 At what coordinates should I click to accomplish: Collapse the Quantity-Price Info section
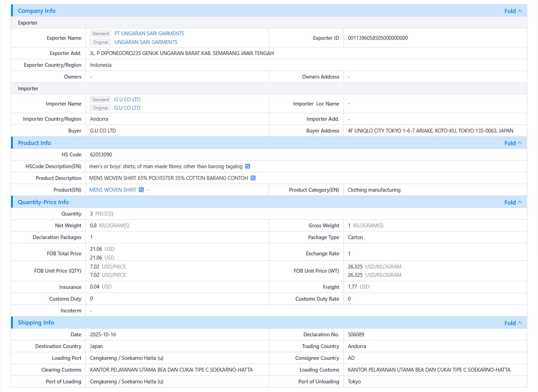(513, 202)
